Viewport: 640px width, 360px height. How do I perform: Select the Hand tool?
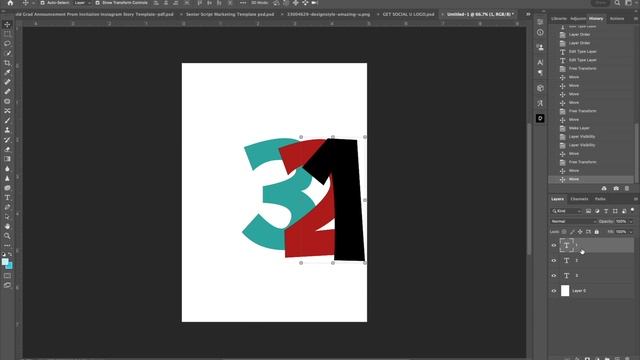[x=7, y=226]
